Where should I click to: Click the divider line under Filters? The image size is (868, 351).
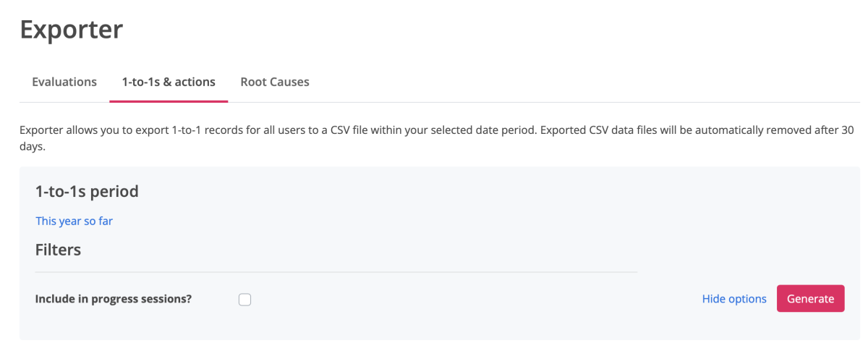(336, 272)
